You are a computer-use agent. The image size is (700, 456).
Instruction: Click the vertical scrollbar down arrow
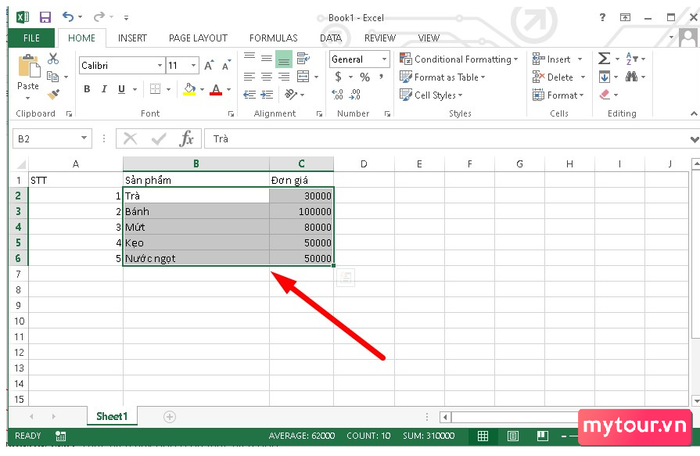[695, 400]
